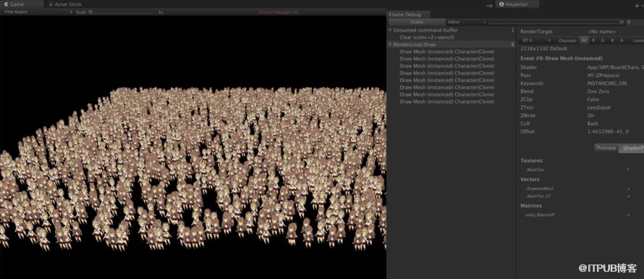Toggle the R channel button
644x279 pixels.
593,41
